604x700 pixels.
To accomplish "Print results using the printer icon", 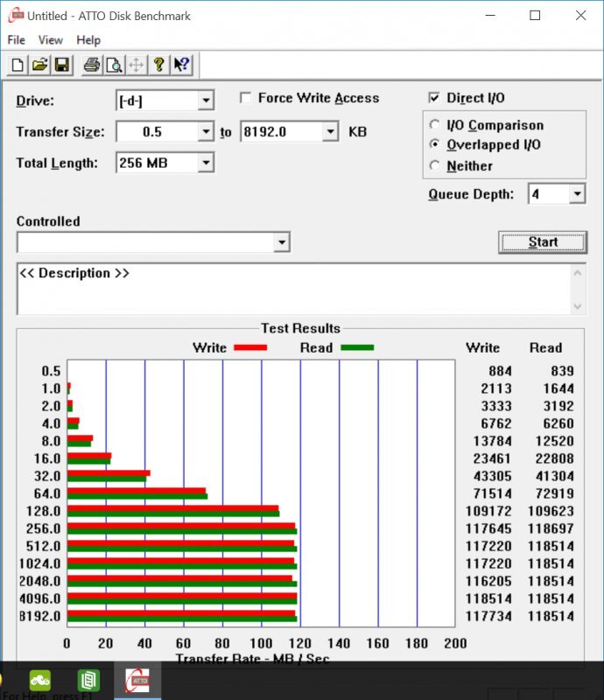I will pos(92,65).
